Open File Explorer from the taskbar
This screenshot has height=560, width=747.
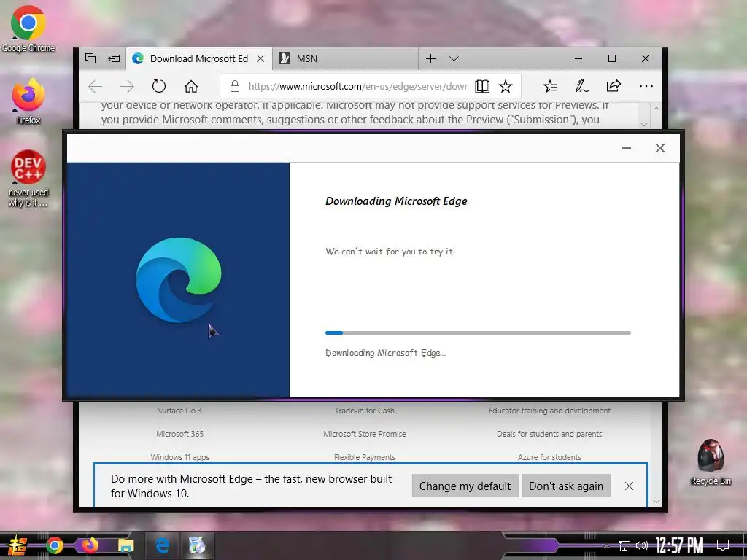(x=125, y=545)
